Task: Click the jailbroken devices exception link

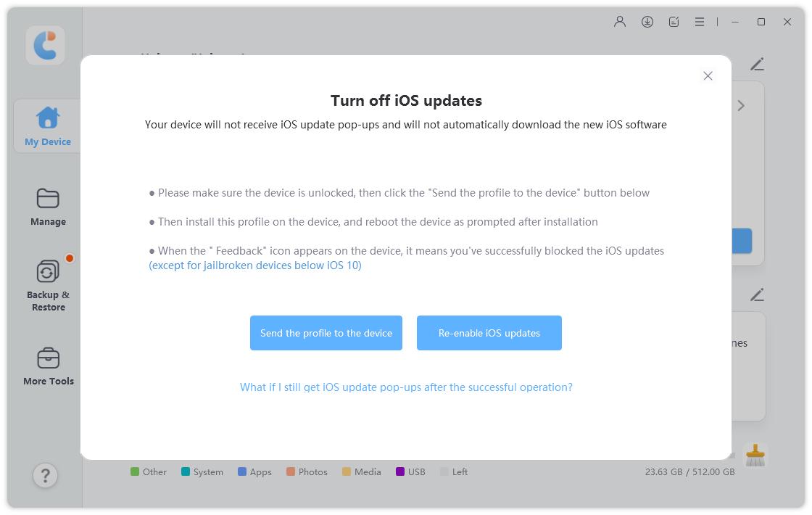Action: click(255, 265)
